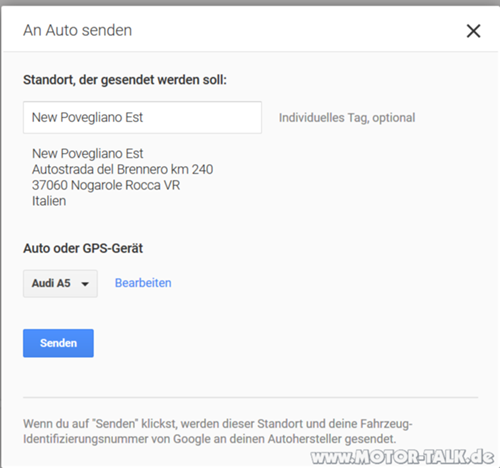Click the empty area right of Bearbeiten
Screen dimensions: 500x468
(x=323, y=283)
